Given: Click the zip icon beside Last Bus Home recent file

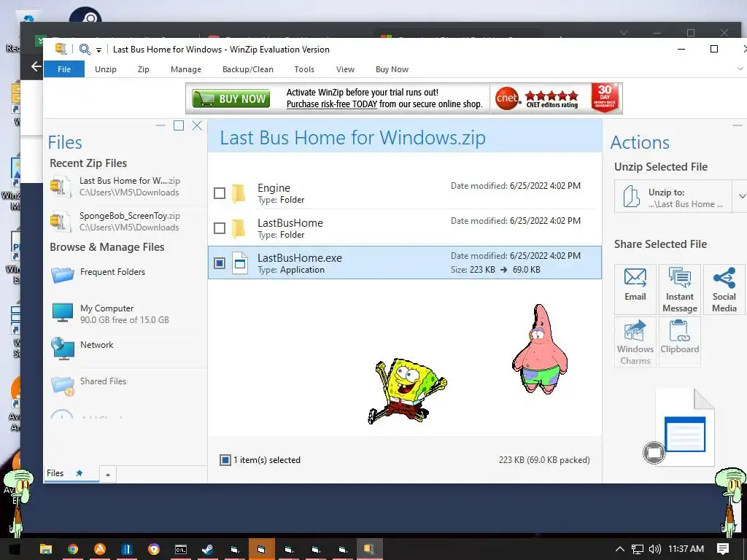Looking at the screenshot, I should (x=60, y=187).
